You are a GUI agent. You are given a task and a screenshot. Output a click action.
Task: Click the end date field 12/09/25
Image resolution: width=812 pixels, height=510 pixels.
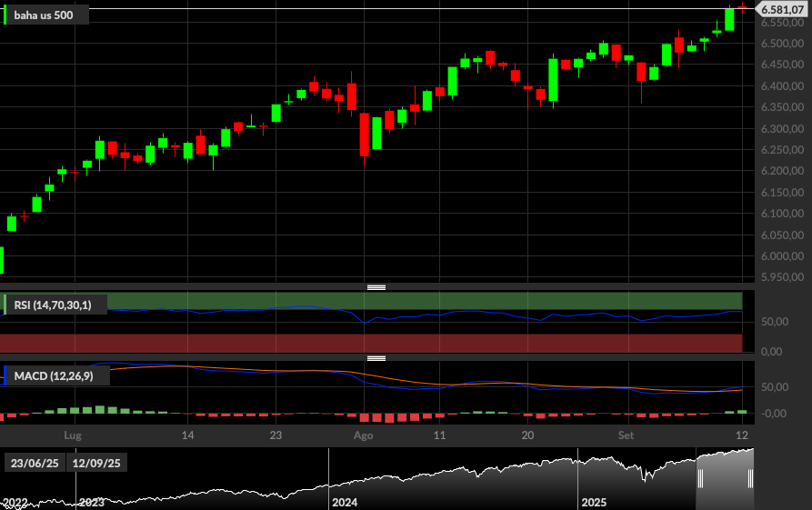(x=96, y=463)
